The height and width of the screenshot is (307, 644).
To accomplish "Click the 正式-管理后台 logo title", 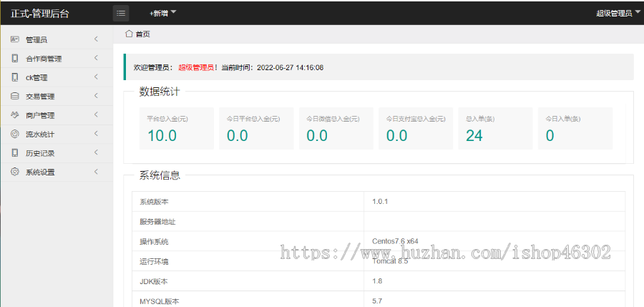I will pos(40,14).
